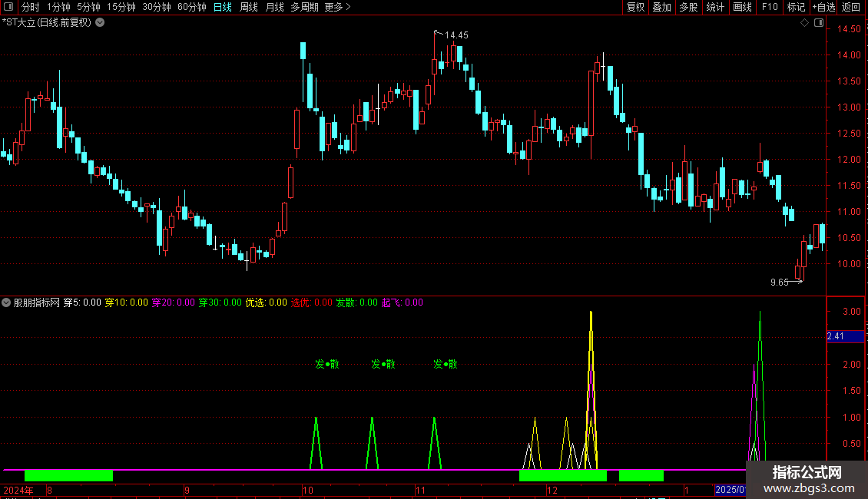The height and width of the screenshot is (499, 868).
Task: Expand indicator dropdown beside 股朋指标网
Action: (6, 302)
